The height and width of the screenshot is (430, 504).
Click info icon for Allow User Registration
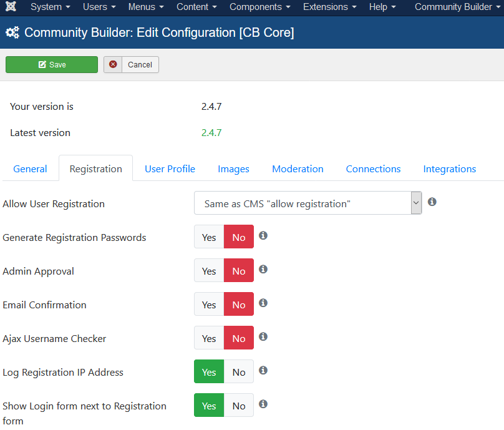432,202
